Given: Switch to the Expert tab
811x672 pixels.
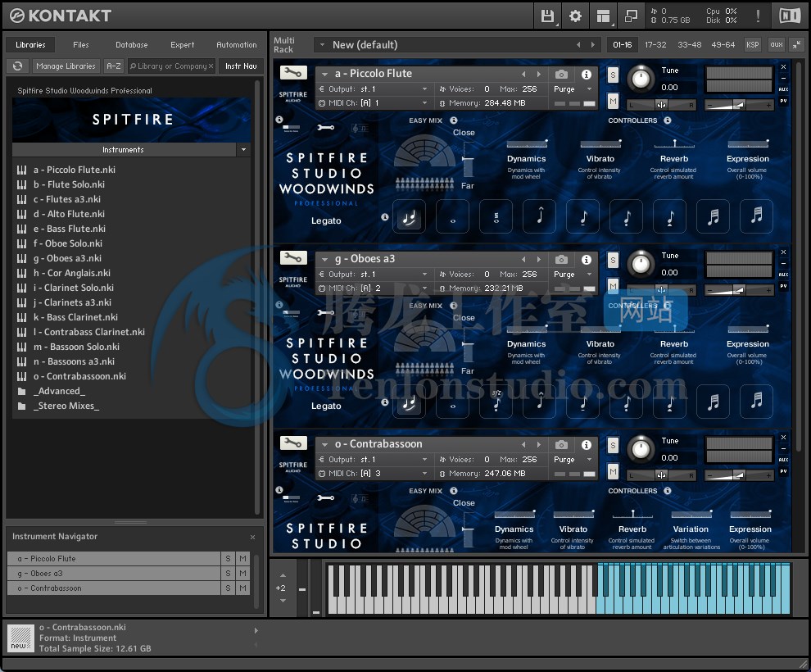Looking at the screenshot, I should pyautogui.click(x=182, y=45).
